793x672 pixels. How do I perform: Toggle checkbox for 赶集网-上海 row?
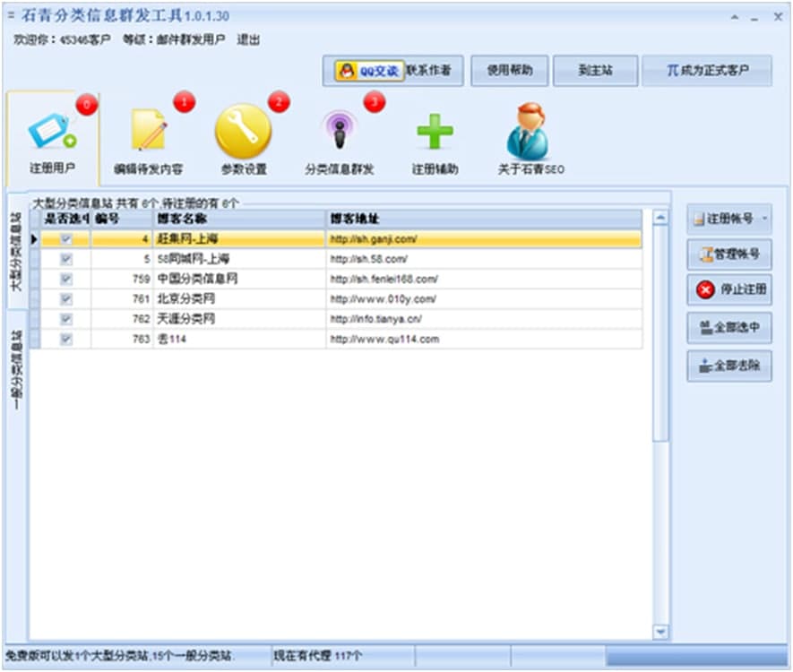click(x=65, y=239)
